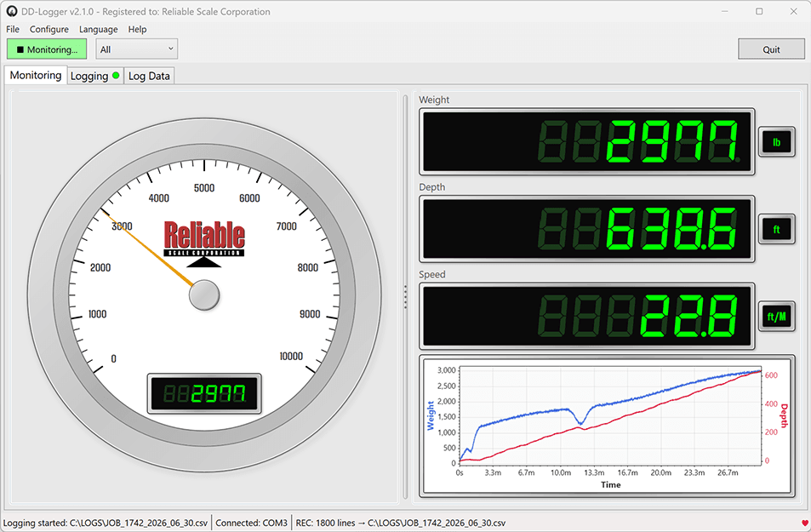Minimize the DD-Logger window
This screenshot has height=532, width=811.
[725, 11]
